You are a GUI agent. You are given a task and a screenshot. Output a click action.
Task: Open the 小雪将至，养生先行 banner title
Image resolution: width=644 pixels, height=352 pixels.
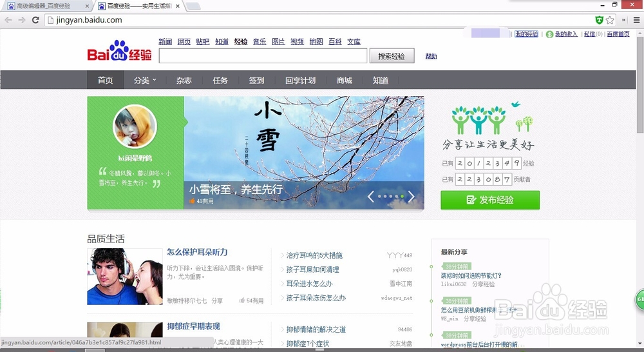click(x=236, y=189)
